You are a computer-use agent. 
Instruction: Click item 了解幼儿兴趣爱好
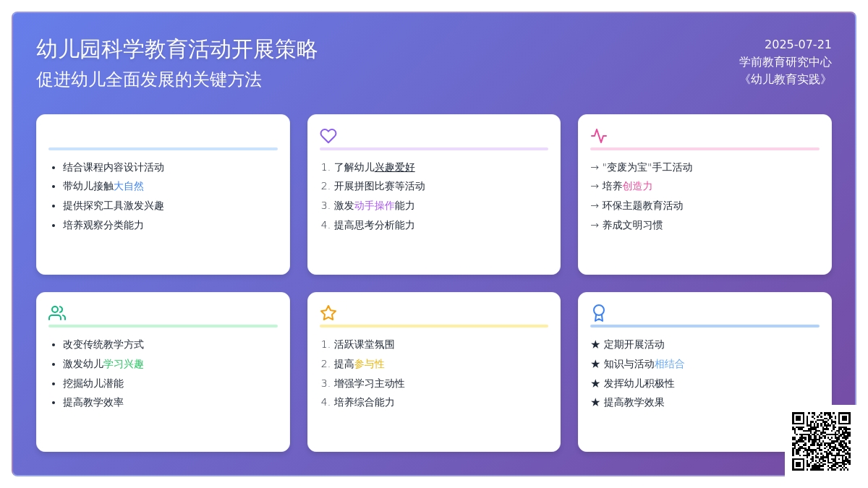tap(375, 167)
